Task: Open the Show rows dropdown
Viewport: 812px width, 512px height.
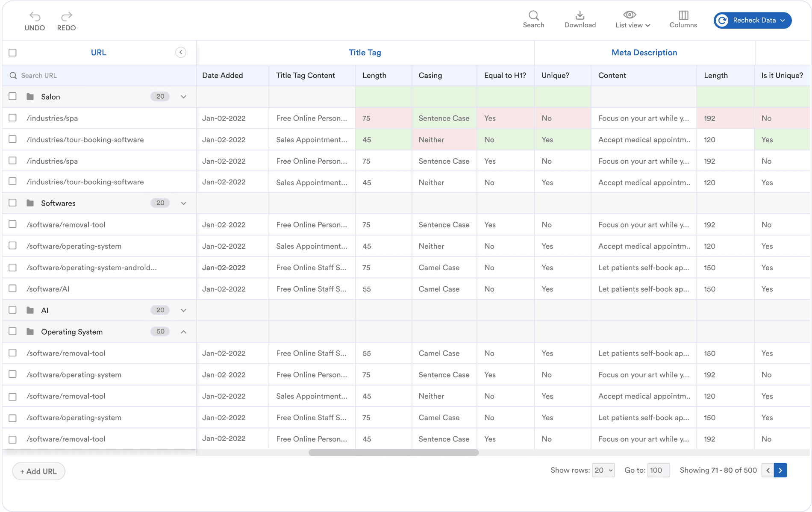Action: 603,470
